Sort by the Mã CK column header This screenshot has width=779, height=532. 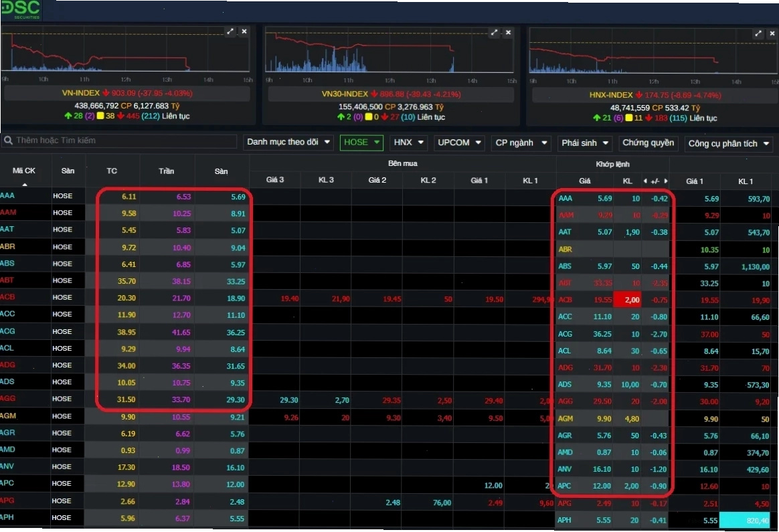coord(24,171)
